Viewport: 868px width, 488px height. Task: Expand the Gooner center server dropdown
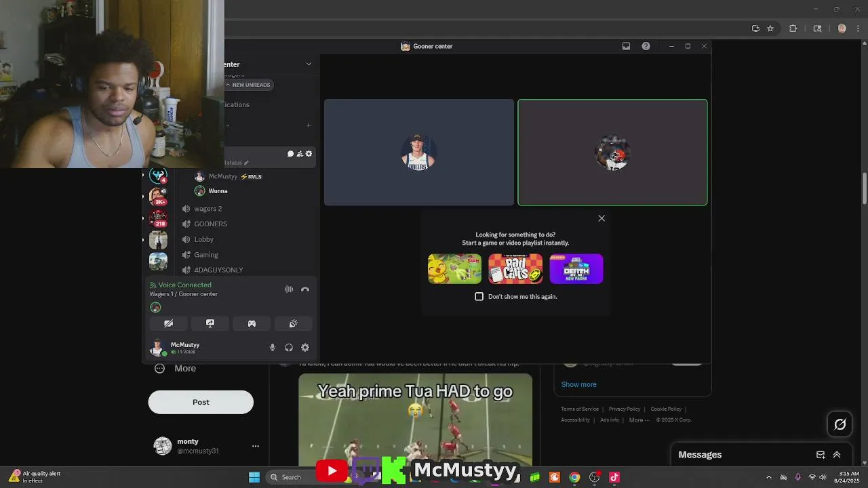309,64
